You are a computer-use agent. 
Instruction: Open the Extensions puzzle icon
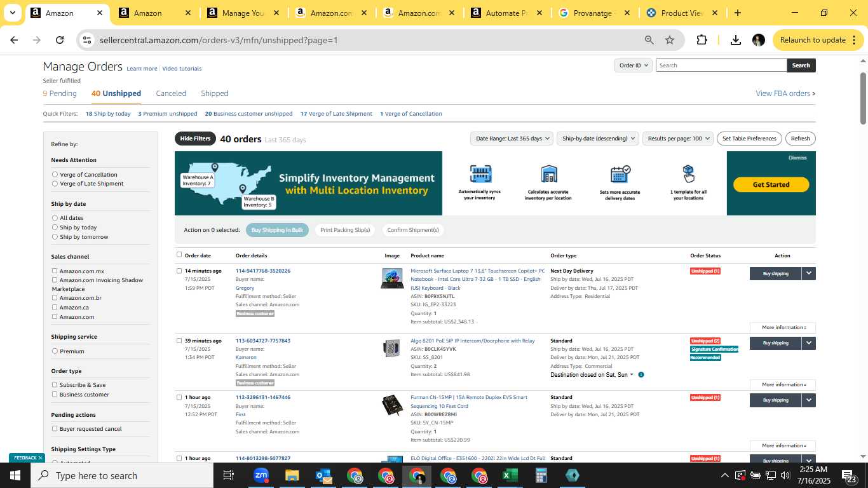(702, 40)
